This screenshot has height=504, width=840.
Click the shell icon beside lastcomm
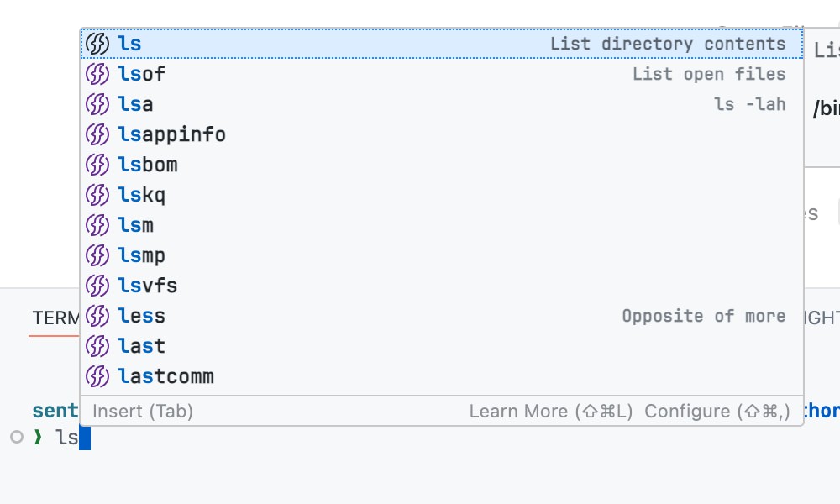97,376
